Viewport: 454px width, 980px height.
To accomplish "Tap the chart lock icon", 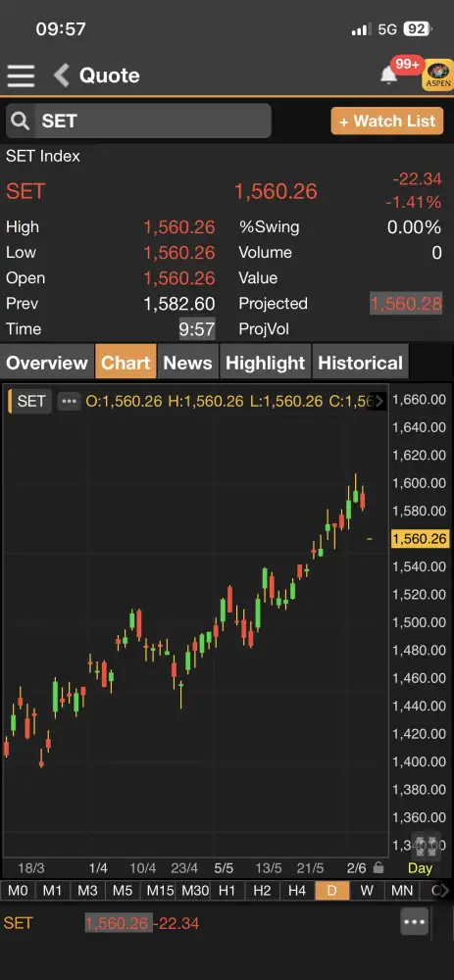I will coord(378,867).
